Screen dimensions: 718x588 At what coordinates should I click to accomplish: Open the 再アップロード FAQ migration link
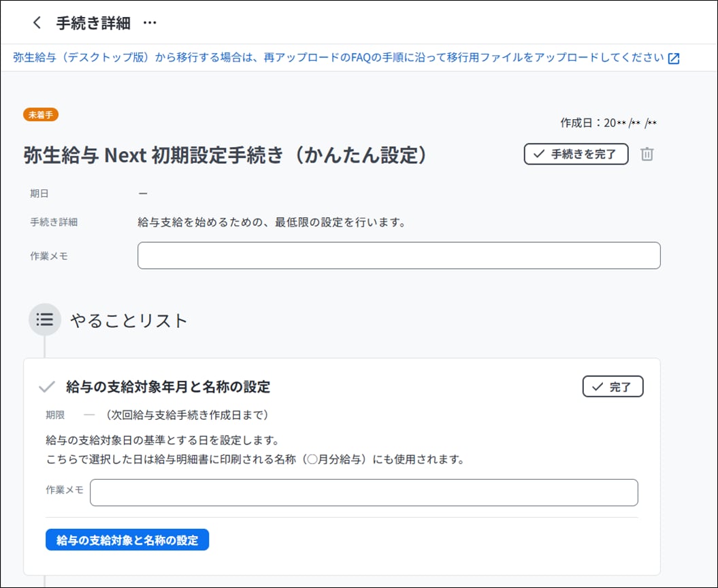[338, 58]
